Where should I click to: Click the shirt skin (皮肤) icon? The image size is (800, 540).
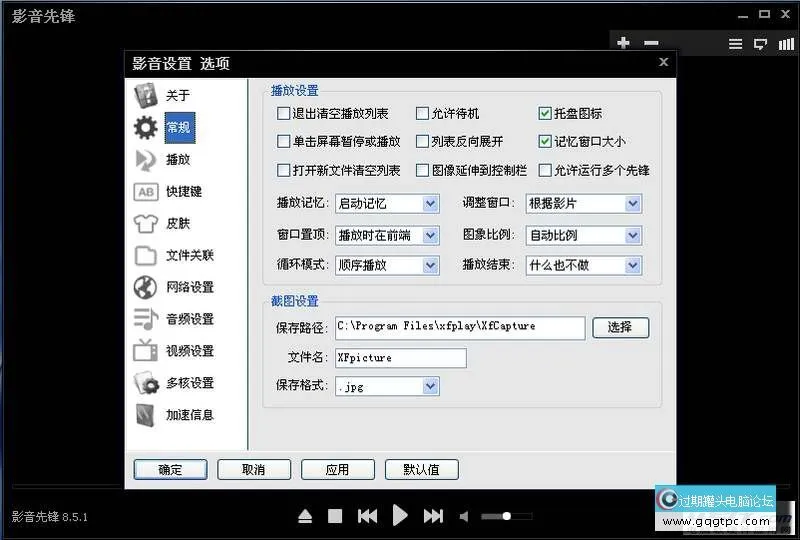pyautogui.click(x=146, y=224)
